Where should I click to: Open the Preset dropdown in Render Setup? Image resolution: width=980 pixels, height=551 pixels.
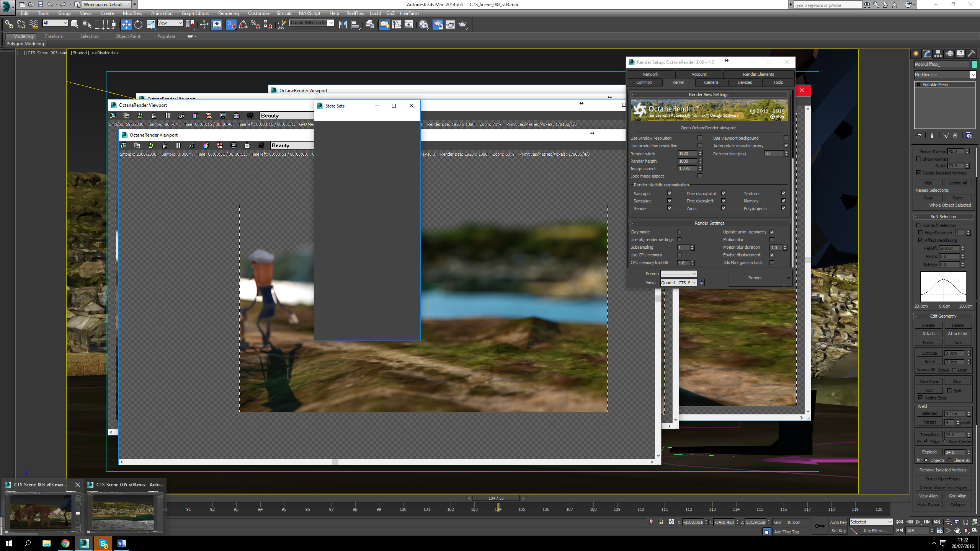click(678, 274)
